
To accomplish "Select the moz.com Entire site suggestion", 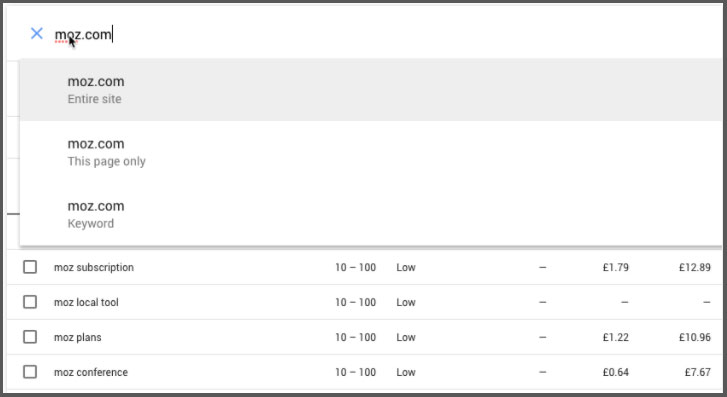I will (371, 90).
